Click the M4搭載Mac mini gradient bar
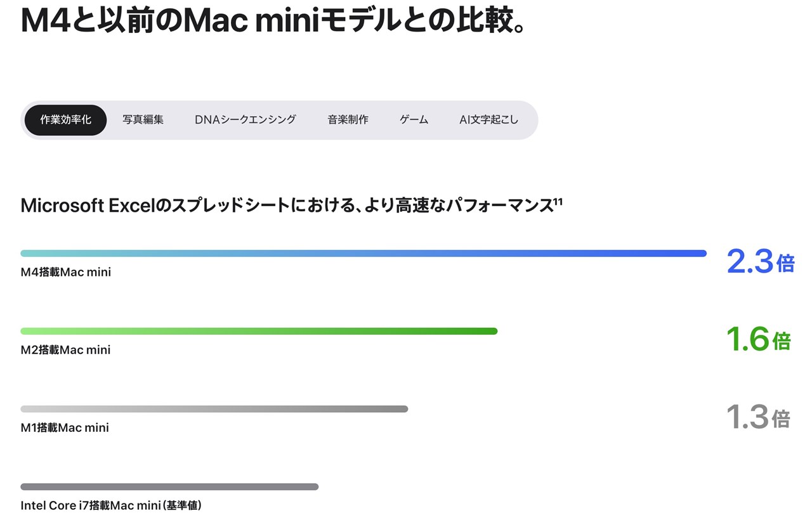Viewport: 812px width, 532px height. (363, 253)
